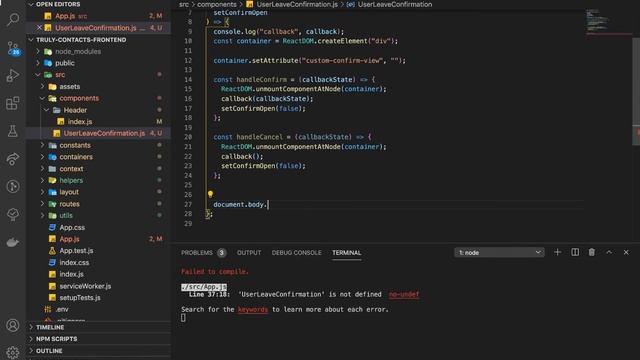Open setupTests.js file

pos(98,298)
